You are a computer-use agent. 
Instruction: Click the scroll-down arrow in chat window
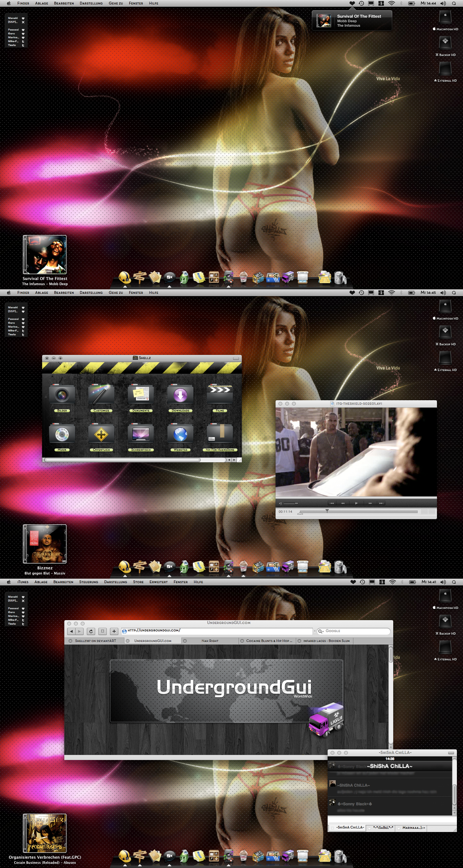454,813
